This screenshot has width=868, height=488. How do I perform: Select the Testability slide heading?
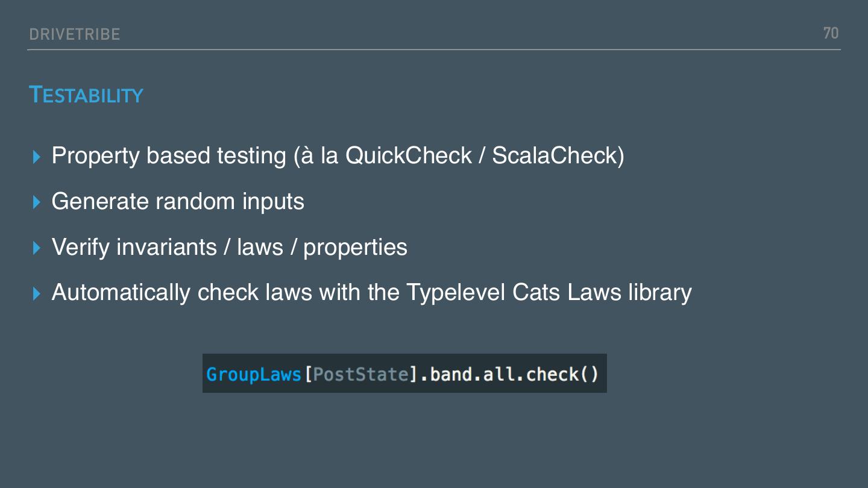(86, 95)
